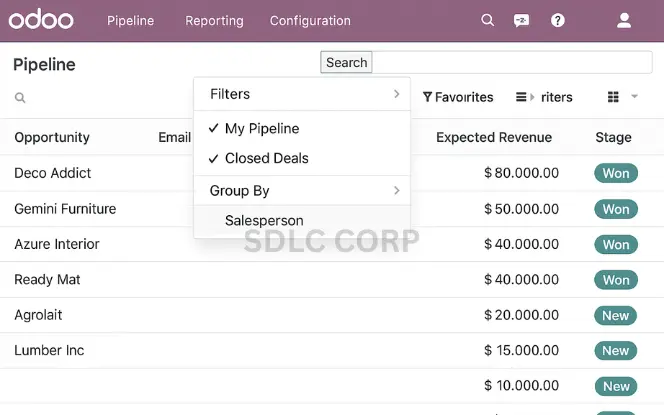
Task: Open the Deco Addict opportunity
Action: tap(53, 173)
